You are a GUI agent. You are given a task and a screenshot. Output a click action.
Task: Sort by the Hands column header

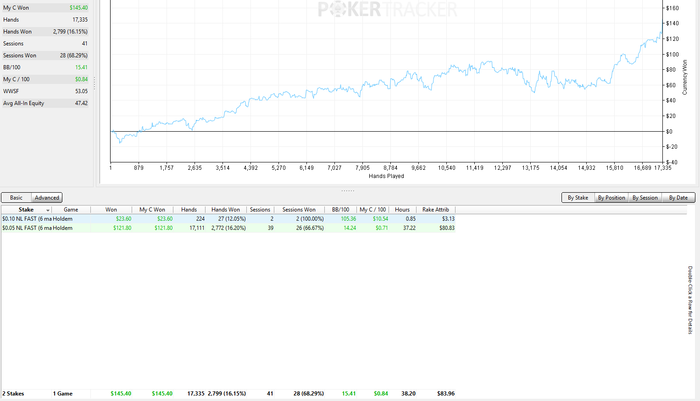pyautogui.click(x=189, y=209)
